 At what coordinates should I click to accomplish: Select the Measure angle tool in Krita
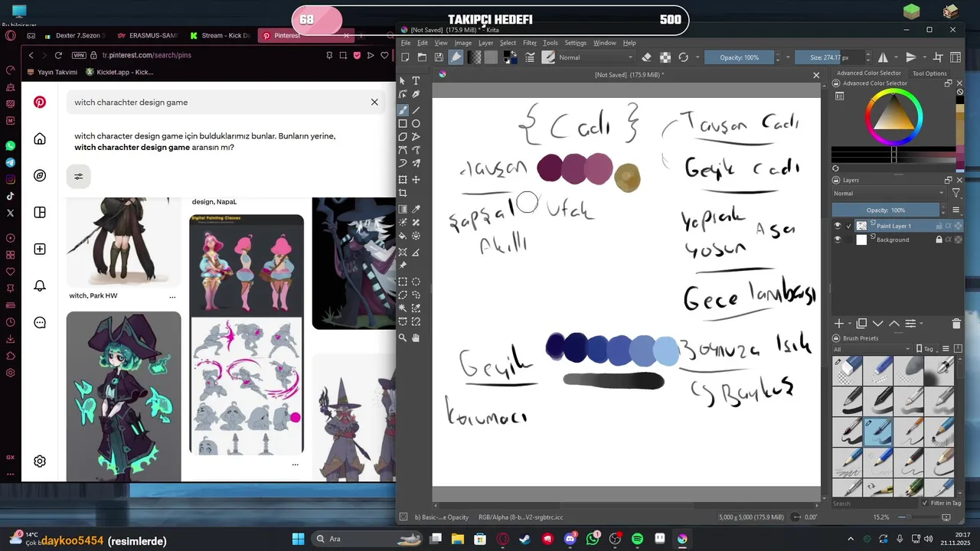point(416,251)
